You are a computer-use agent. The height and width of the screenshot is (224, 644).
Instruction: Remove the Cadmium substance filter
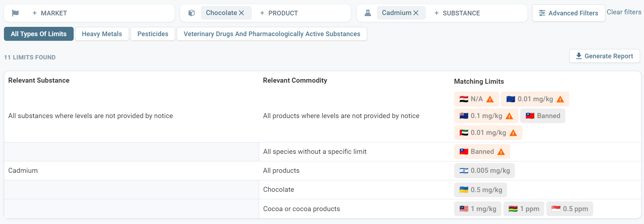coord(416,13)
